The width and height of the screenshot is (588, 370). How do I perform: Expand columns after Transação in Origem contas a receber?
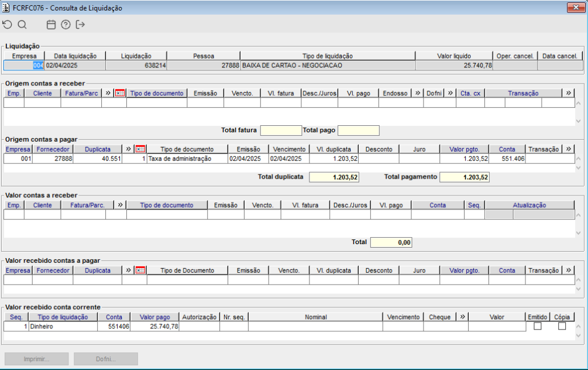point(569,93)
